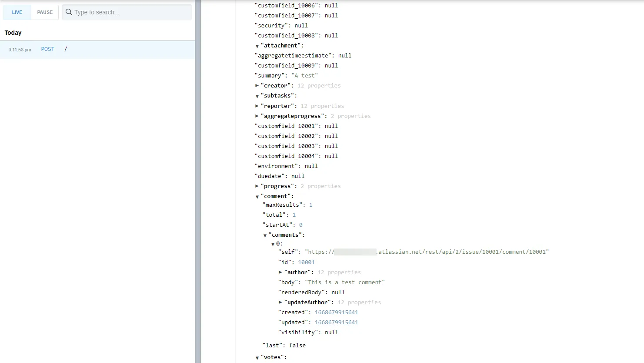Image resolution: width=644 pixels, height=363 pixels.
Task: Click the "customfield_10006" entry
Action: coord(296,6)
